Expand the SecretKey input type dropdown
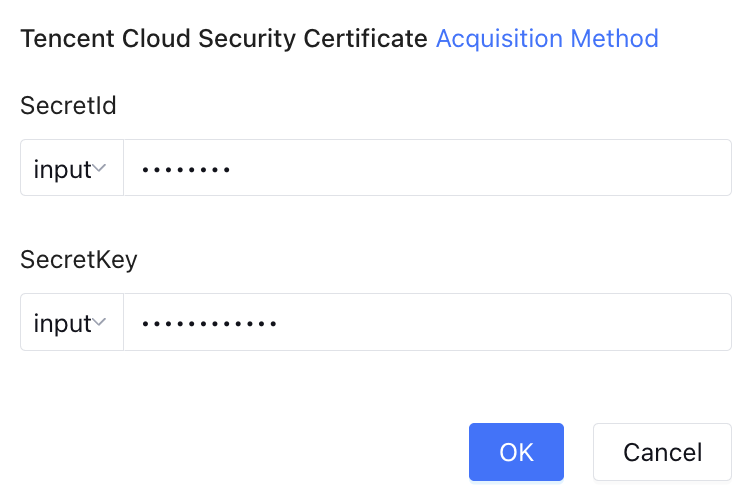 click(x=71, y=323)
